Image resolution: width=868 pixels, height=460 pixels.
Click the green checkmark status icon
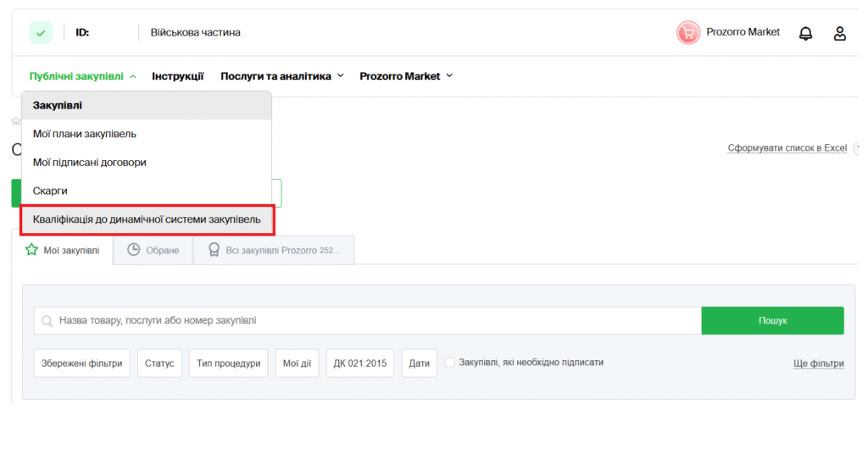coord(41,33)
